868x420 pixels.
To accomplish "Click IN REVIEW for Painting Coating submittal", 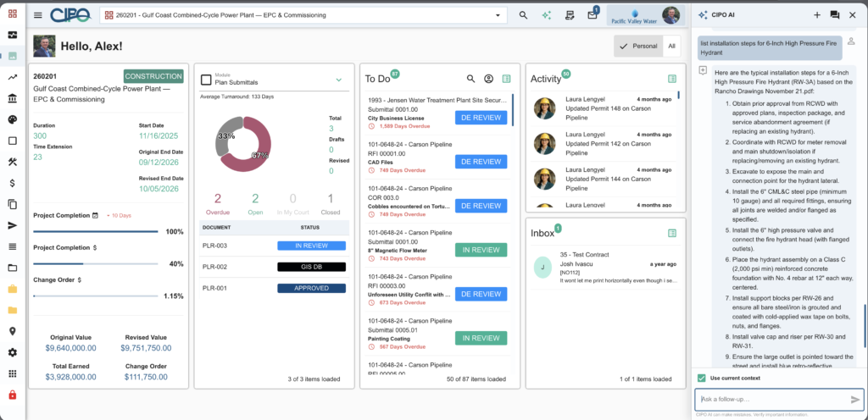I will (x=481, y=338).
